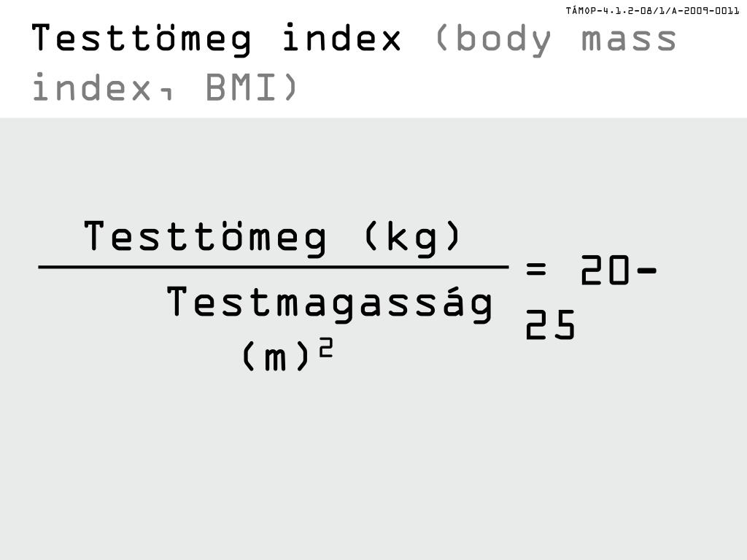
Task: Click the '(kg)' unit in the numerator
Action: coord(413,237)
